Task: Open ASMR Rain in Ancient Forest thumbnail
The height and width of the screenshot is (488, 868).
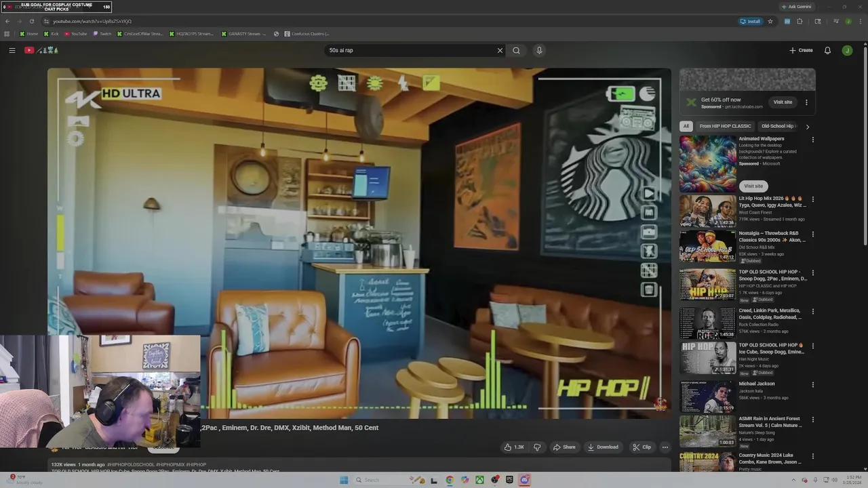Action: coord(708,431)
